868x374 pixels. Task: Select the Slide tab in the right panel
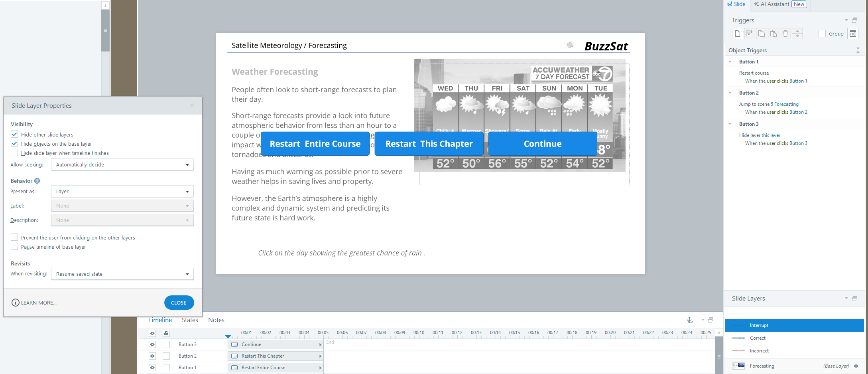pyautogui.click(x=736, y=4)
